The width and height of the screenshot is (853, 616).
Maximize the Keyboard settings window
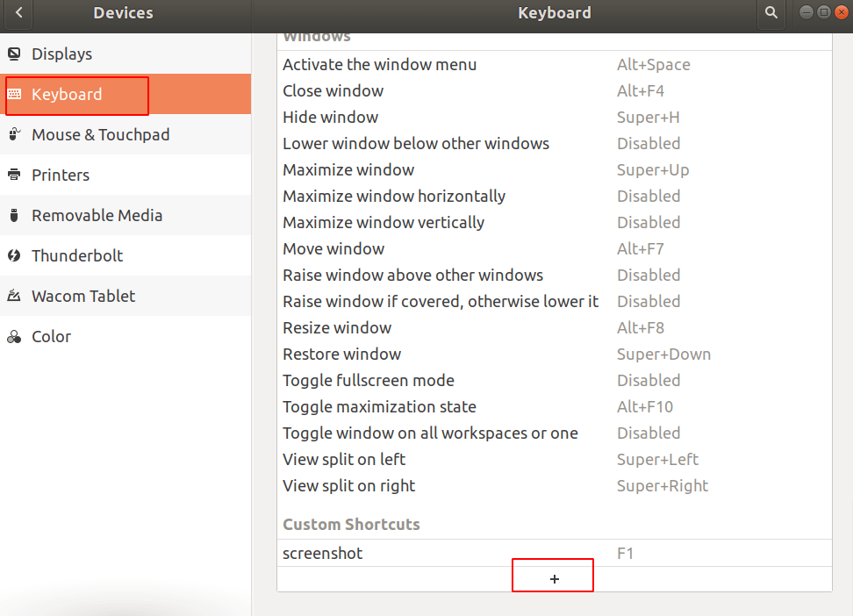pos(824,12)
